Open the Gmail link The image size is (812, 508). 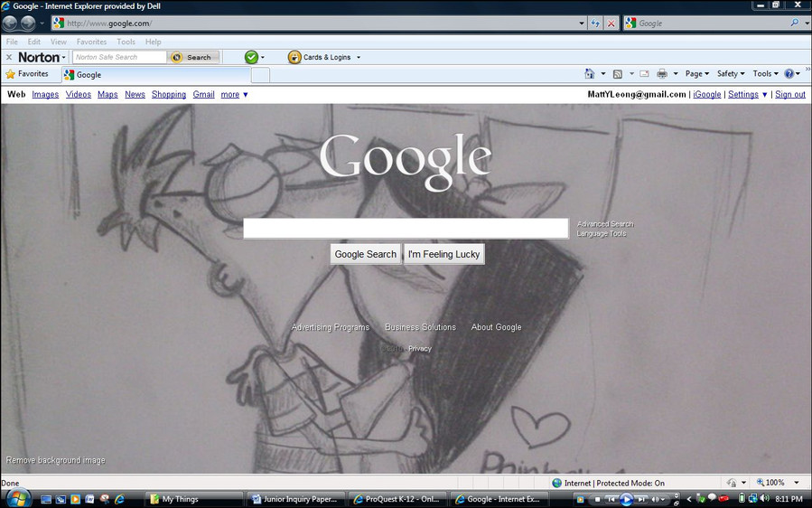[x=203, y=94]
